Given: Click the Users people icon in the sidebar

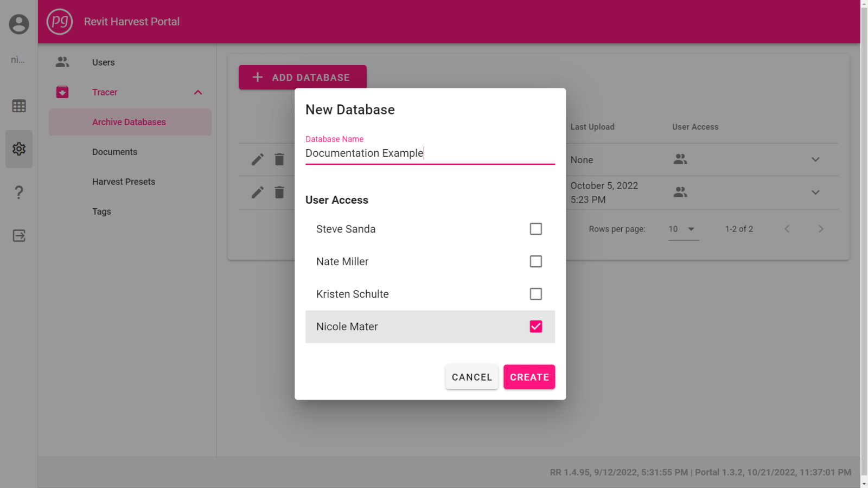Looking at the screenshot, I should pos(62,62).
